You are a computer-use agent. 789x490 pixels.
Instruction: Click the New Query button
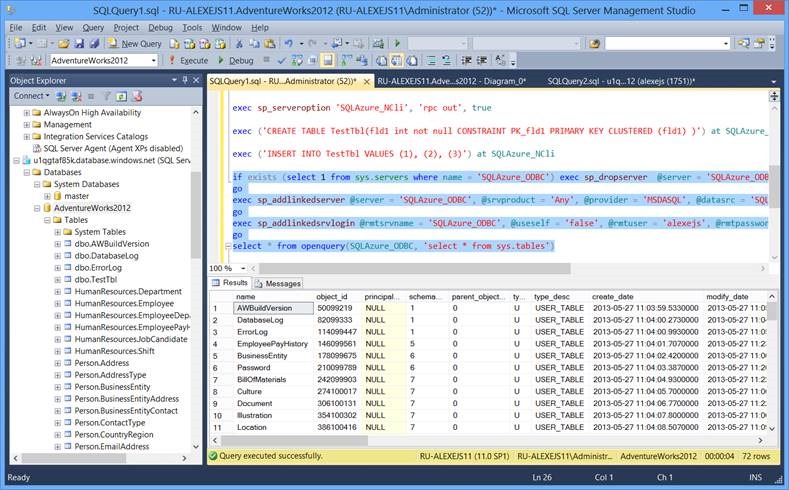(x=135, y=44)
